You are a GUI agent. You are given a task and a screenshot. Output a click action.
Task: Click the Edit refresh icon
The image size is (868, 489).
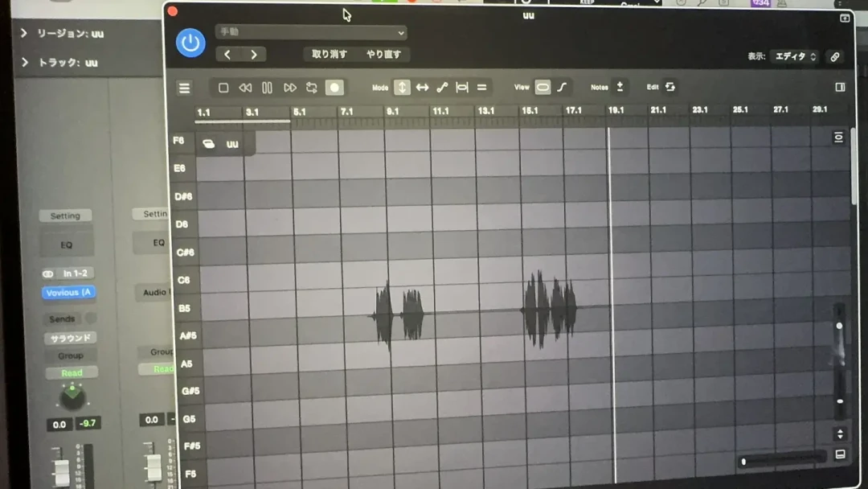(669, 86)
